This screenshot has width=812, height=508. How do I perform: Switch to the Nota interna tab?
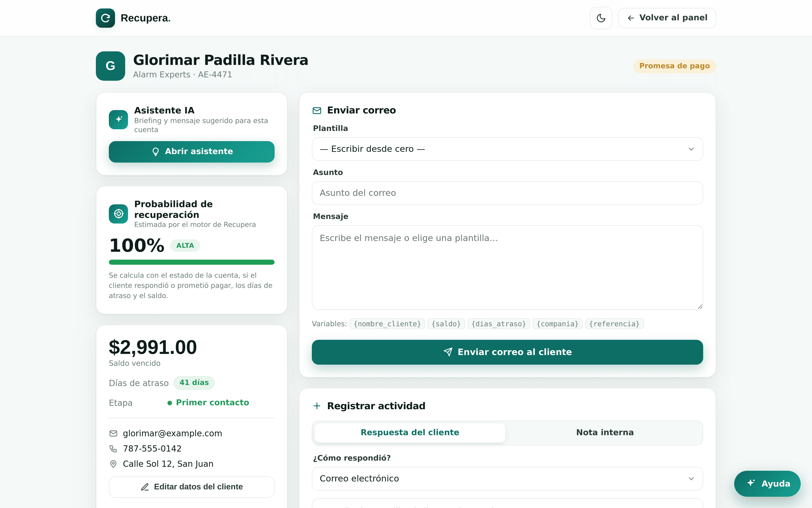[605, 433]
